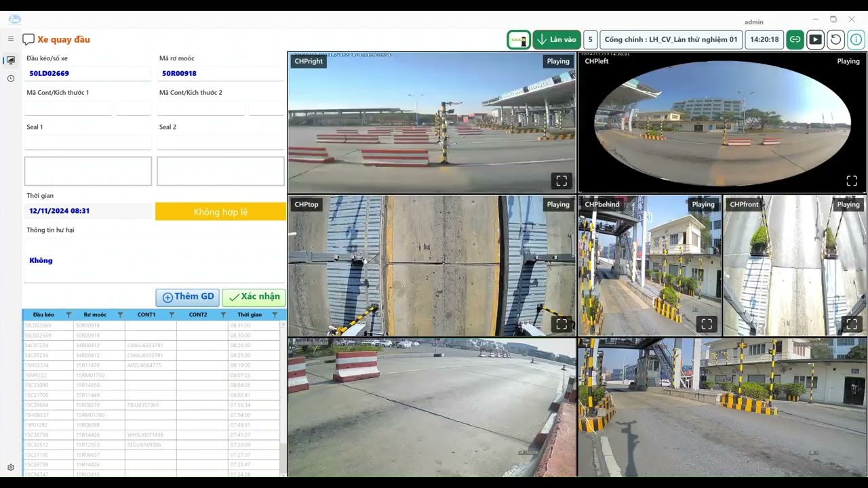
Task: Click the Thông tin hư hại text area
Action: (155, 260)
